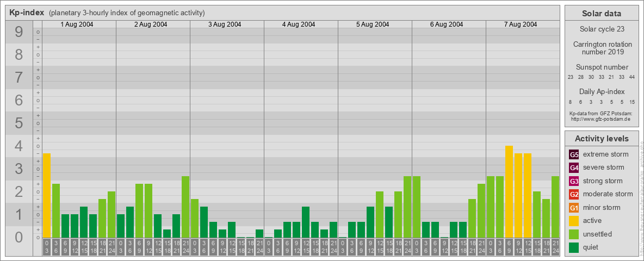
Task: Click the '2 Aug 2004' date header
Action: [x=151, y=24]
